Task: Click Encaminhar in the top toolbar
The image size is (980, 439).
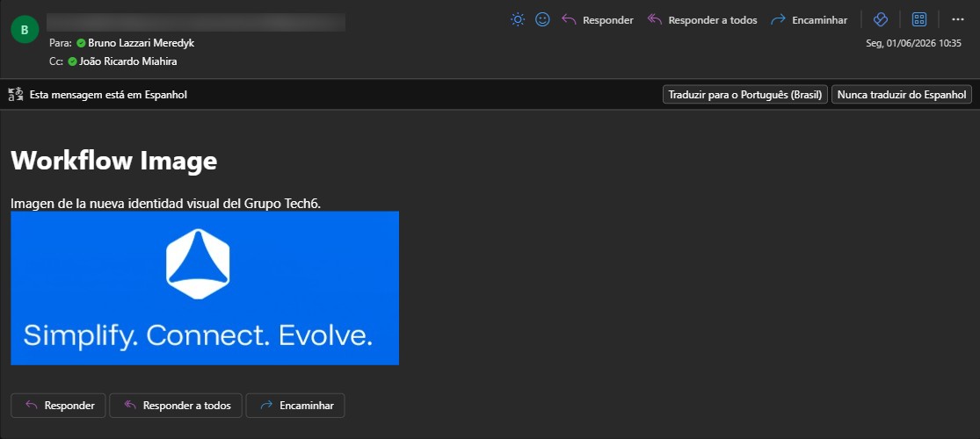Action: [809, 20]
